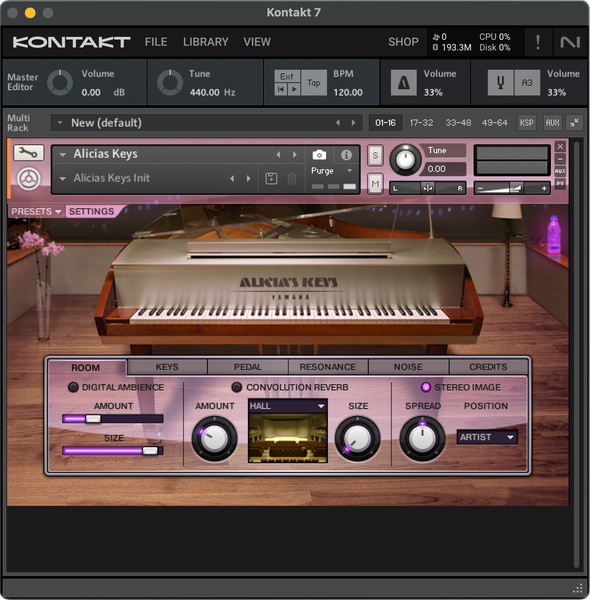Go to next instrument arrow for Alicias Keys
Screen dimensions: 590x600
pos(295,155)
